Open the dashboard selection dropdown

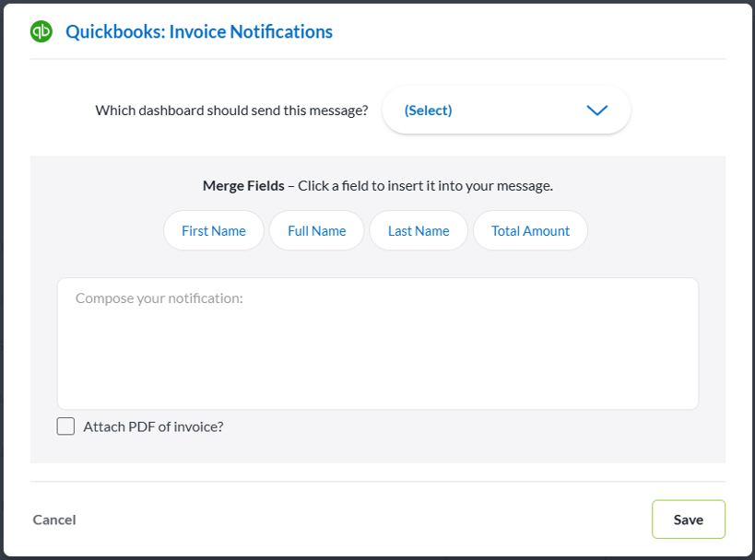click(505, 110)
